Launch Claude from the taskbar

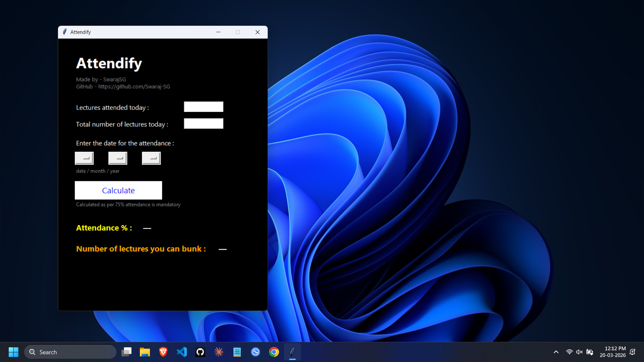pos(218,352)
